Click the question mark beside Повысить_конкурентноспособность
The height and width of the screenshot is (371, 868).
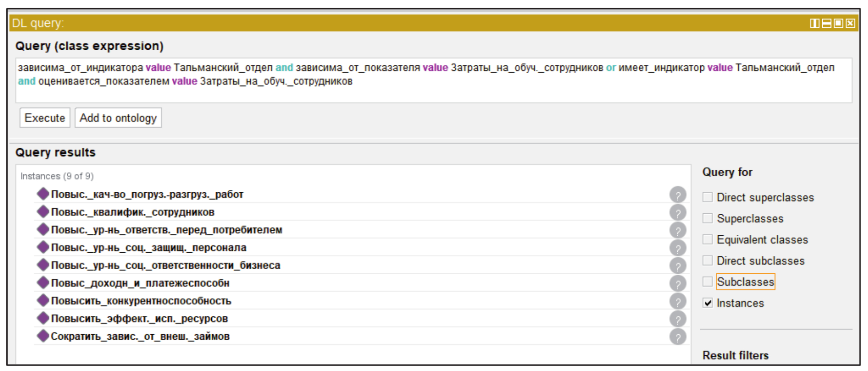click(x=677, y=301)
